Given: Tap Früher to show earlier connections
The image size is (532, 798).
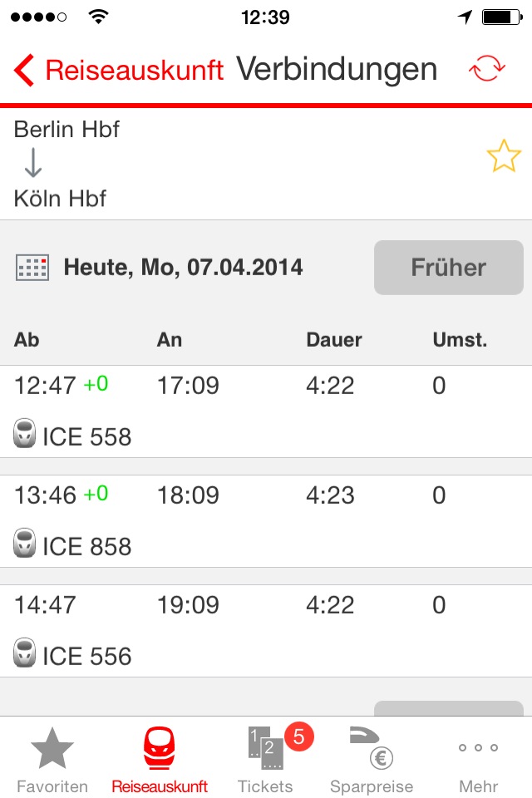Looking at the screenshot, I should [x=448, y=268].
